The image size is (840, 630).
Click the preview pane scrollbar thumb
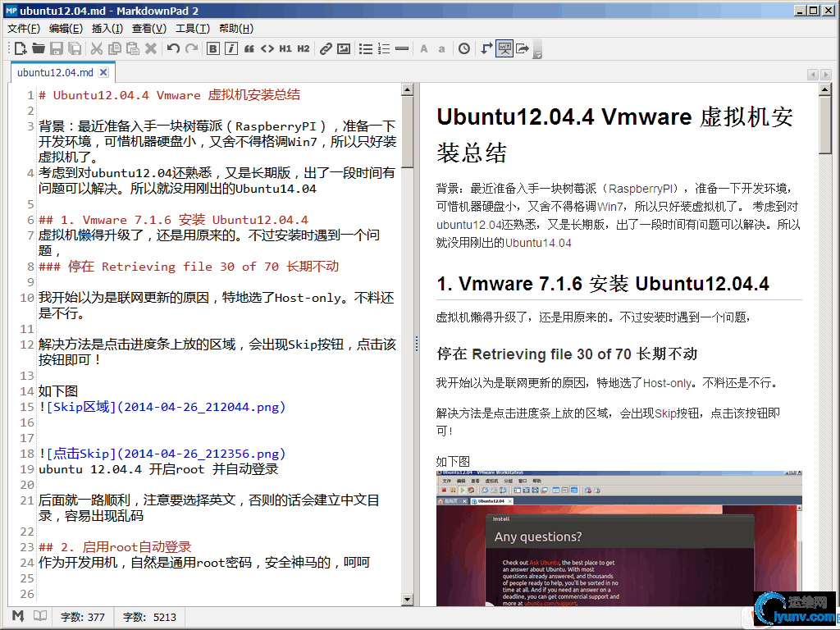(825, 126)
